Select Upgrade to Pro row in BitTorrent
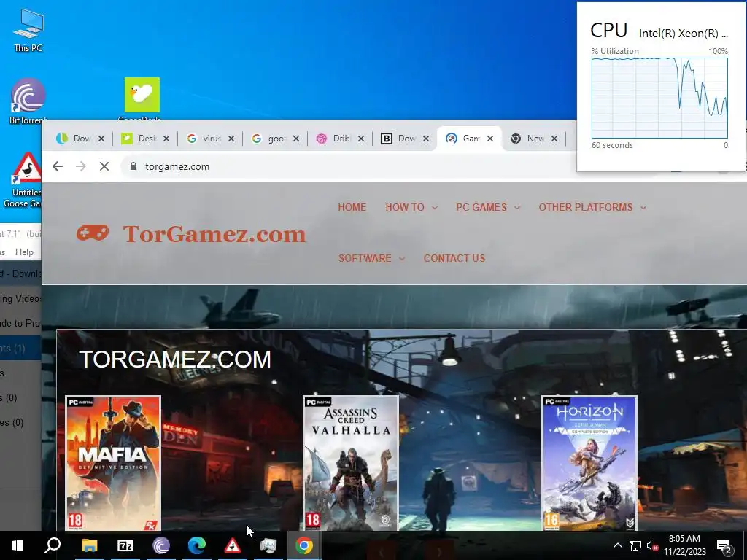This screenshot has height=560, width=747. click(20, 323)
